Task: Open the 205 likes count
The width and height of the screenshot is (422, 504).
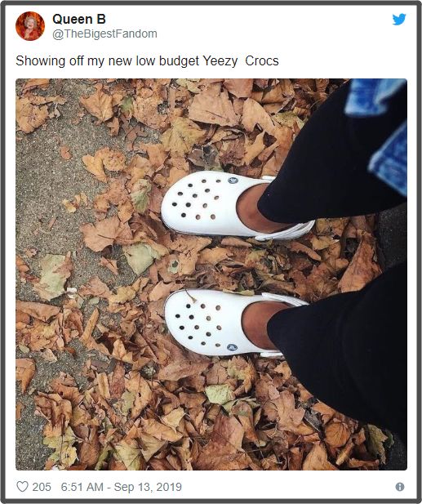Action: (42, 487)
